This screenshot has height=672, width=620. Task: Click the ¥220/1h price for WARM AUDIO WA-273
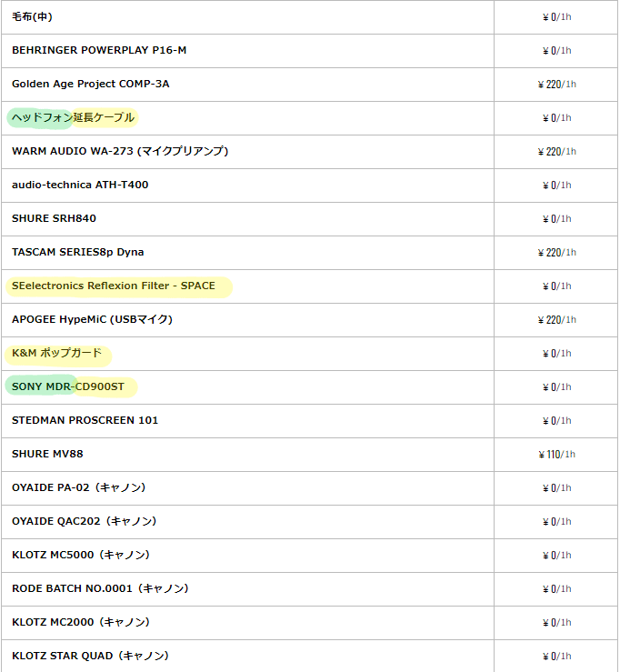tap(557, 151)
